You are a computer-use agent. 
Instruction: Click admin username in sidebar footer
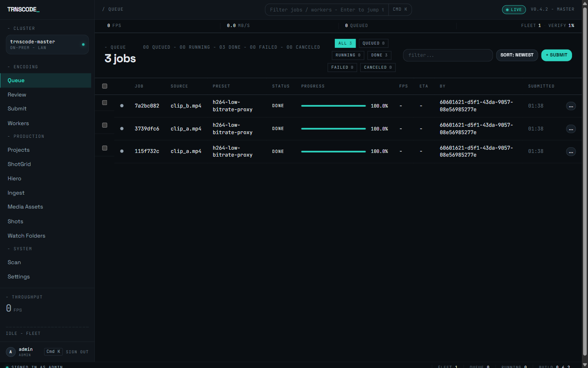(26, 349)
